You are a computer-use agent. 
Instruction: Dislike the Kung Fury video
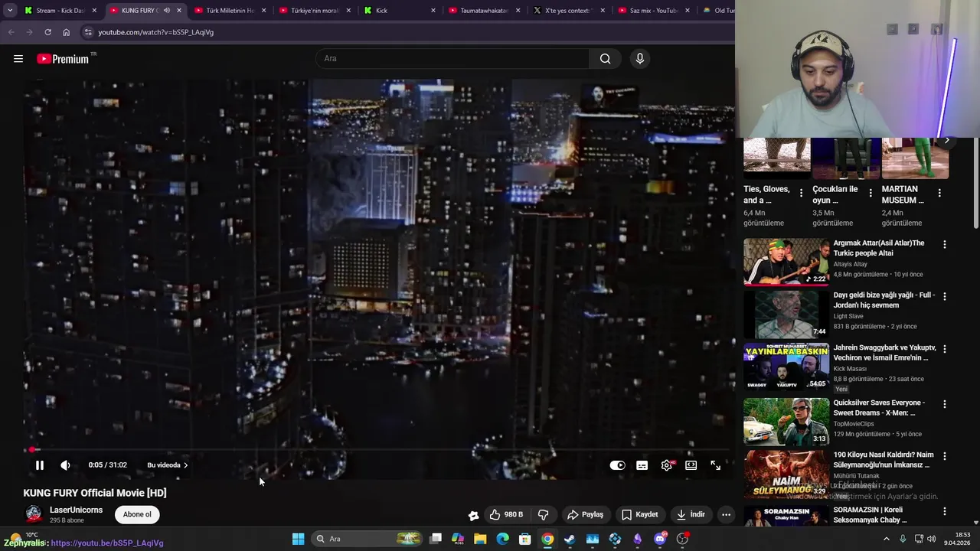(x=544, y=514)
